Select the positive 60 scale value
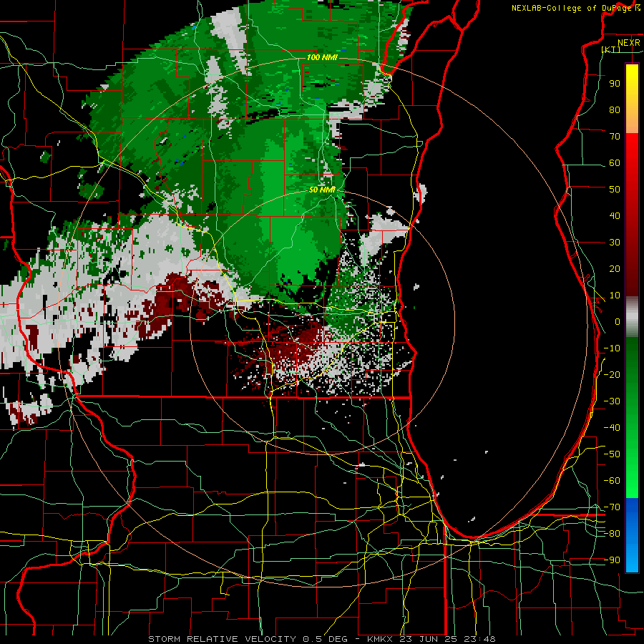644x644 pixels. (x=615, y=162)
